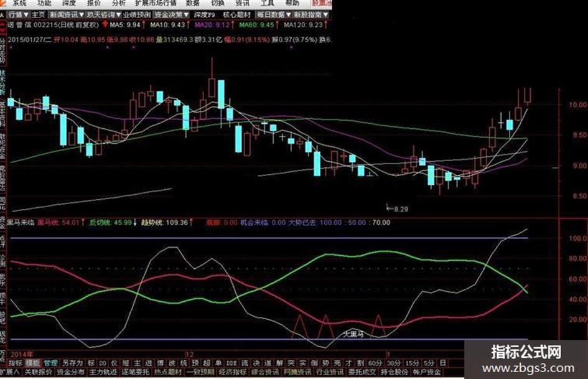Select the MA120: 9.23 indicator value
588x379 pixels.
point(303,25)
